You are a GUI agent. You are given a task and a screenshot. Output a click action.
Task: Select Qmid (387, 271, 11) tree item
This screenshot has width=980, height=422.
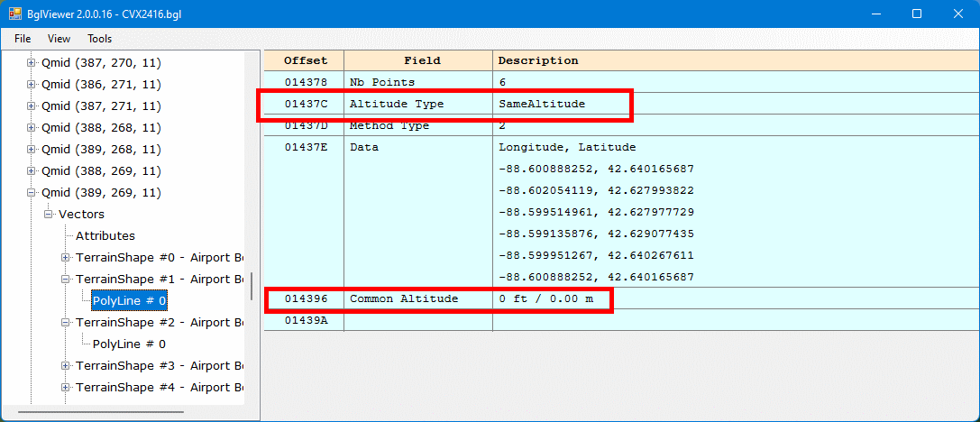101,106
